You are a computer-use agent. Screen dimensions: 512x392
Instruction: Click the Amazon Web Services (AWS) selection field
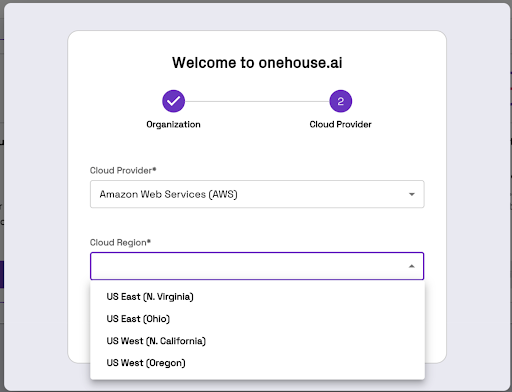tap(257, 194)
